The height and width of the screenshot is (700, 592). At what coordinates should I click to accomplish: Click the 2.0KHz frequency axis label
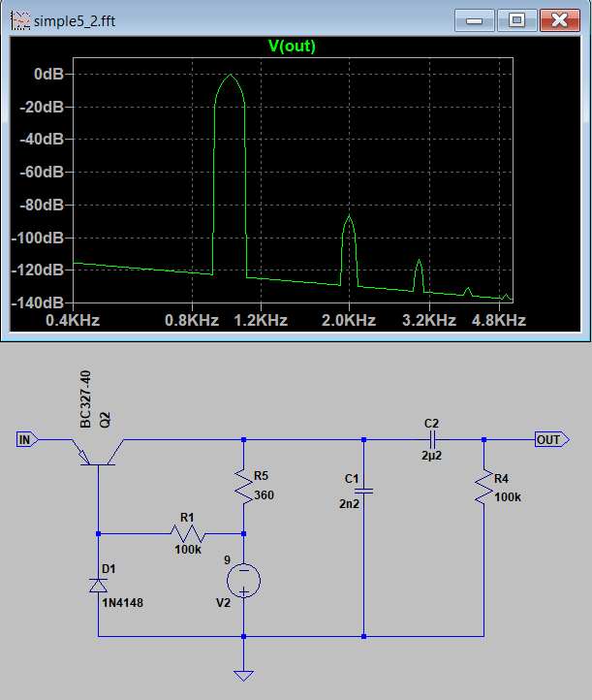coord(349,320)
